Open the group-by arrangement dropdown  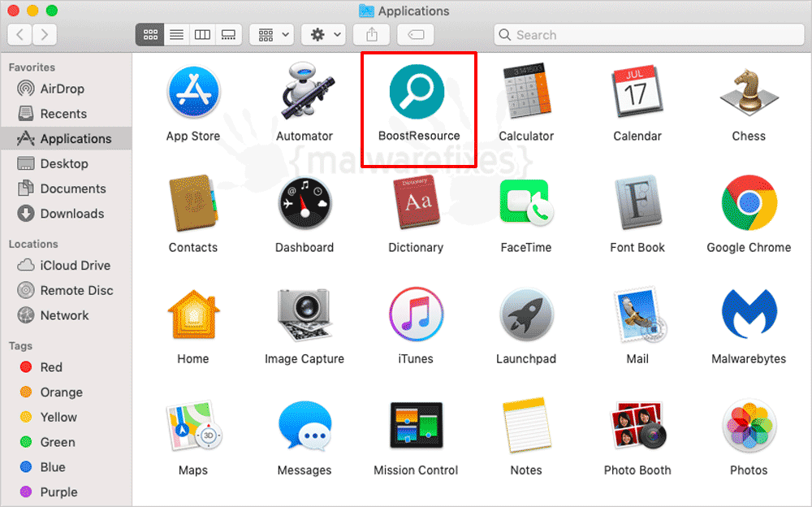click(x=272, y=35)
